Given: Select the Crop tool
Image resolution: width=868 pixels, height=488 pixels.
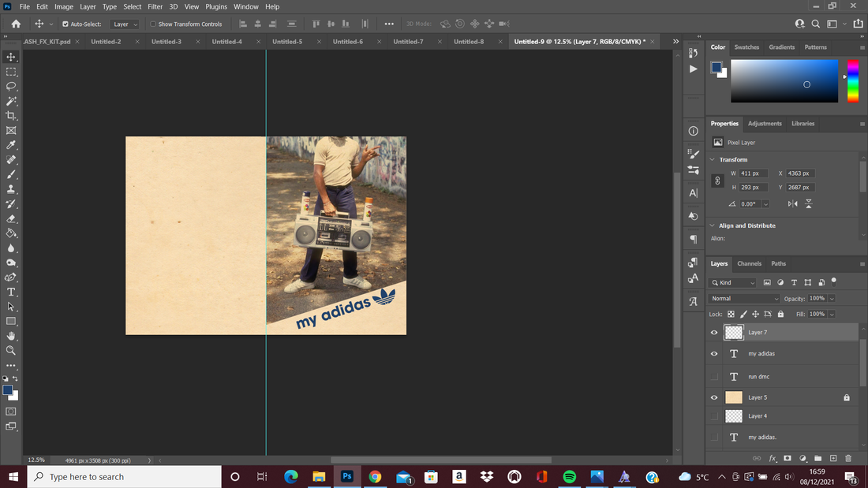Looking at the screenshot, I should coord(11,116).
